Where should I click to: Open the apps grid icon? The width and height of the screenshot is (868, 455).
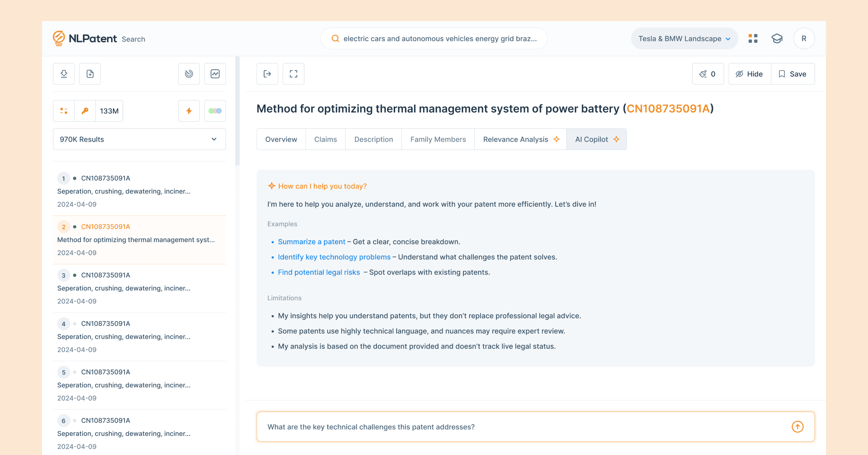click(753, 38)
